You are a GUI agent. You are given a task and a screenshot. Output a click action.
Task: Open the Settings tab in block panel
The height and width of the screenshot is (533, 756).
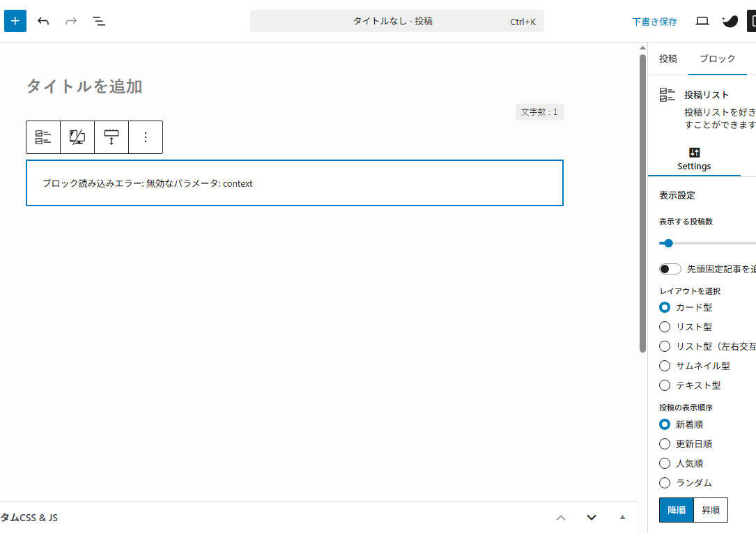pos(694,159)
